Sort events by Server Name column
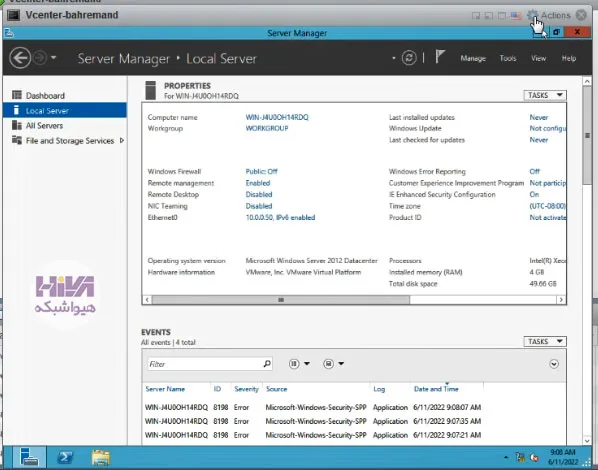This screenshot has height=470, width=598. click(165, 389)
